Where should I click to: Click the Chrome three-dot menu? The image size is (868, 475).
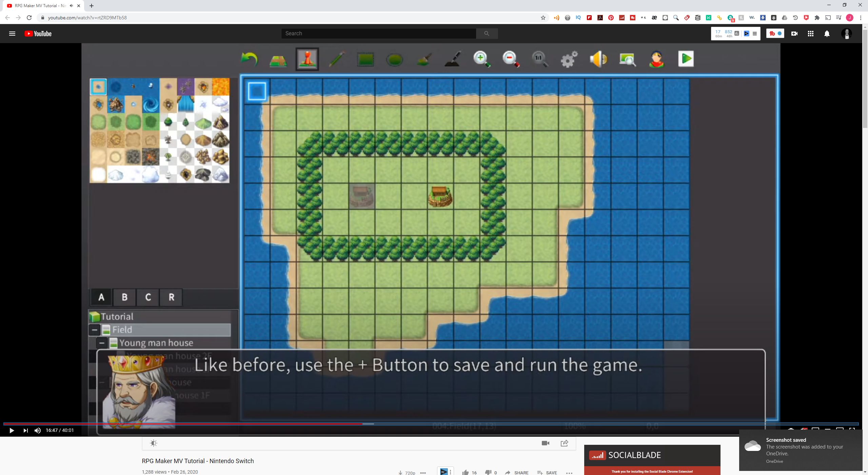861,18
